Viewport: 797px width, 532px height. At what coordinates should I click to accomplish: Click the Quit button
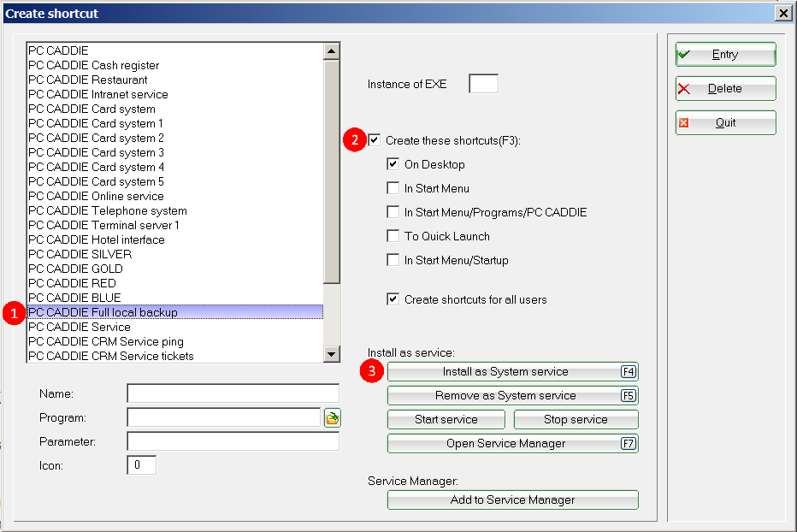pos(725,123)
